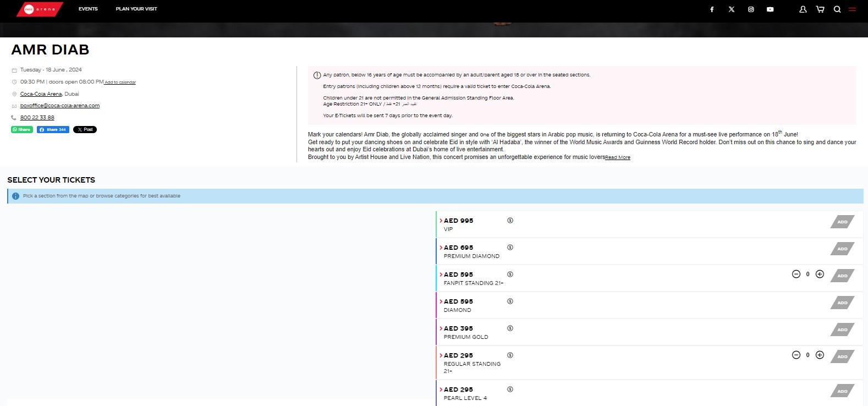
Task: Click the search magnifier icon
Action: (837, 9)
